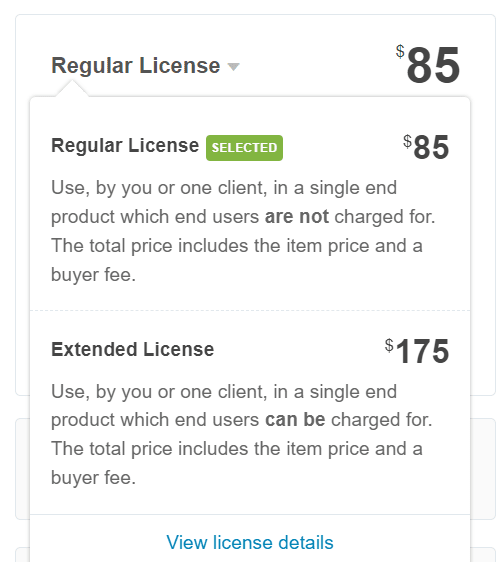Click the Regular License description paragraph

point(243,231)
